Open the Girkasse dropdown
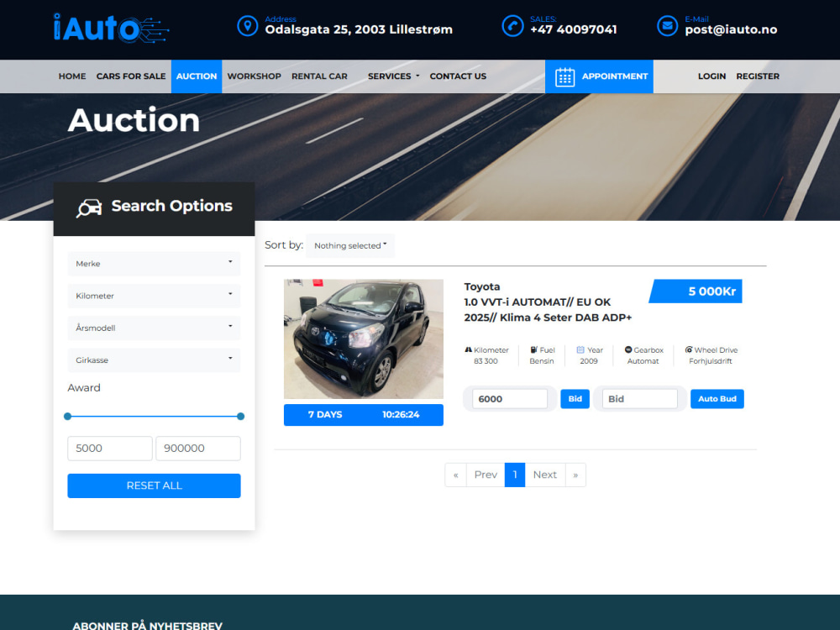Screen dimensions: 840x630 click(x=154, y=360)
